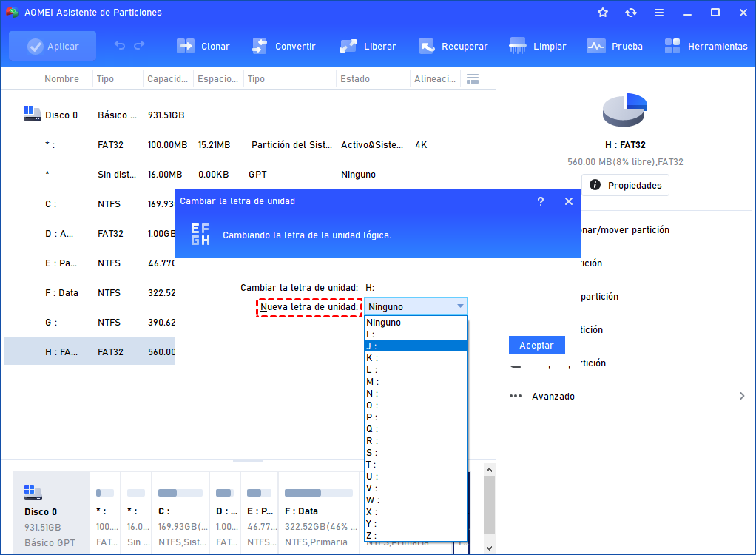This screenshot has height=555, width=756.
Task: Open the hamburger menu in title bar
Action: click(x=659, y=13)
